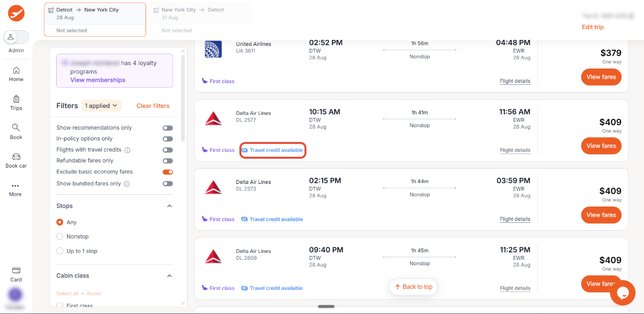
Task: View fares for Delta DL 2577
Action: point(601,146)
